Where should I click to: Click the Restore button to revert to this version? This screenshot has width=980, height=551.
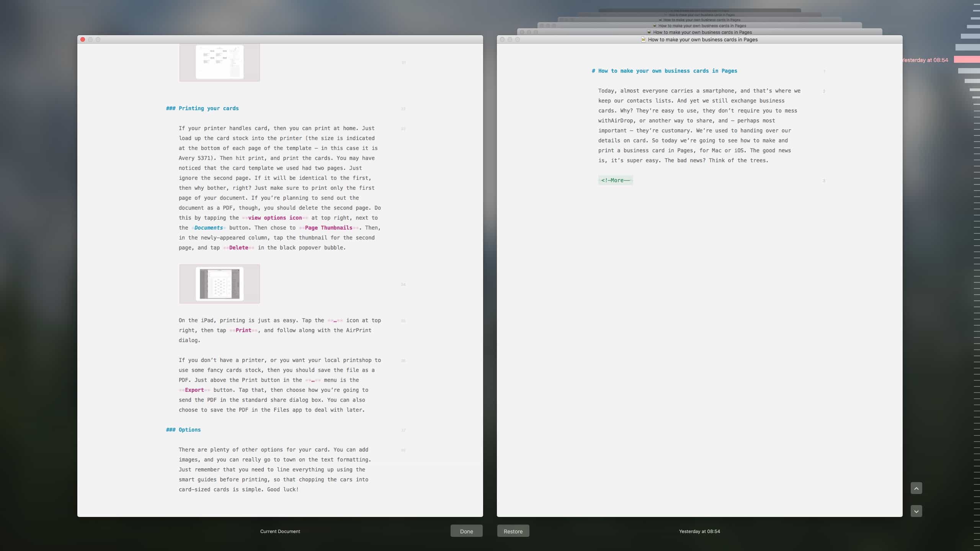click(513, 531)
